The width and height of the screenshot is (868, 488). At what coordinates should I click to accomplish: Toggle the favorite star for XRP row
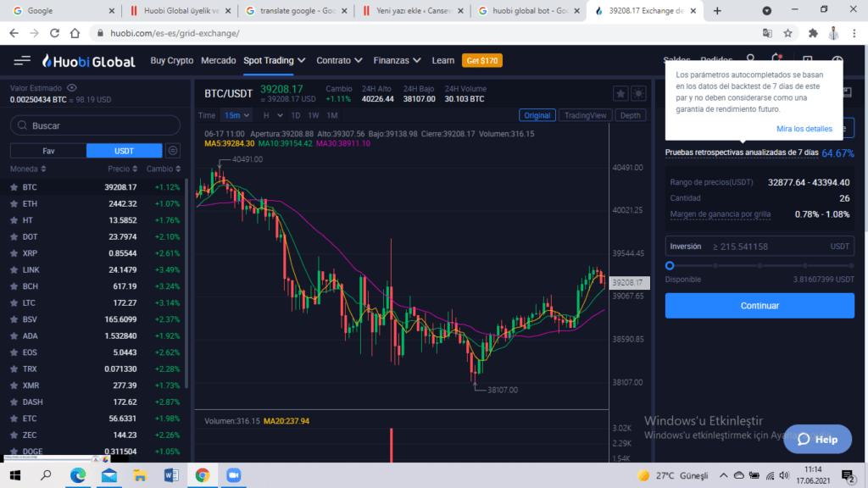click(x=14, y=253)
